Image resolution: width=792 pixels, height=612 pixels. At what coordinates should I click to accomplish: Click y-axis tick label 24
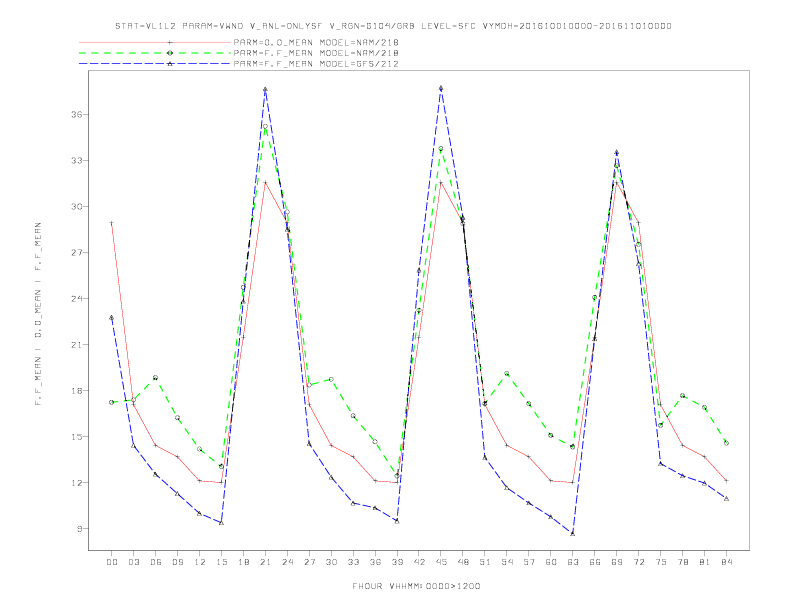(x=77, y=298)
